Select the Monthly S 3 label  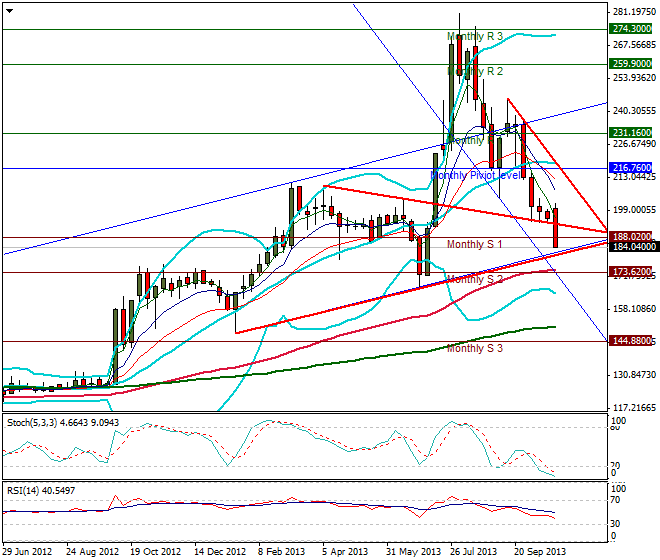pyautogui.click(x=475, y=348)
